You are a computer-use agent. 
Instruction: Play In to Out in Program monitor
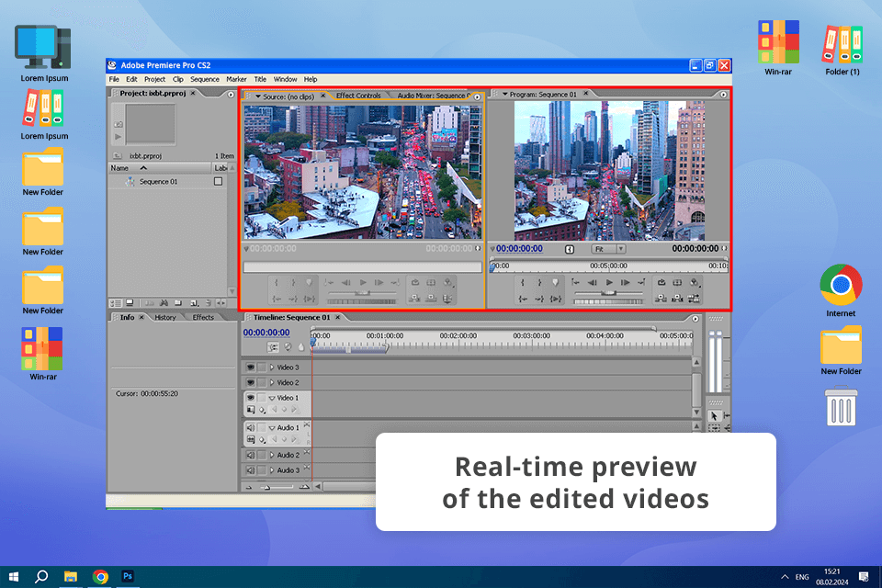point(556,299)
